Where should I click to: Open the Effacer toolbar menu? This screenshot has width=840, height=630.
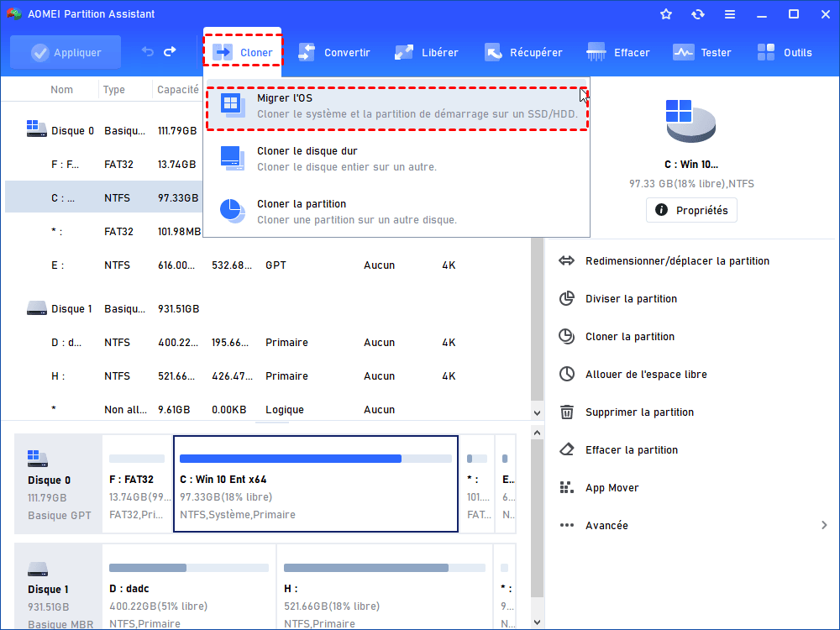click(618, 52)
